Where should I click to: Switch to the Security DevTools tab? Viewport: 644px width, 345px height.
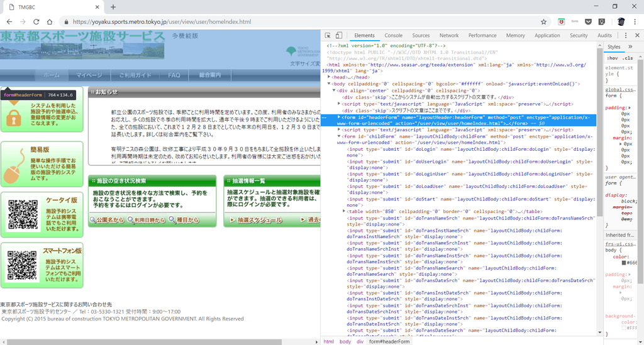click(x=579, y=35)
